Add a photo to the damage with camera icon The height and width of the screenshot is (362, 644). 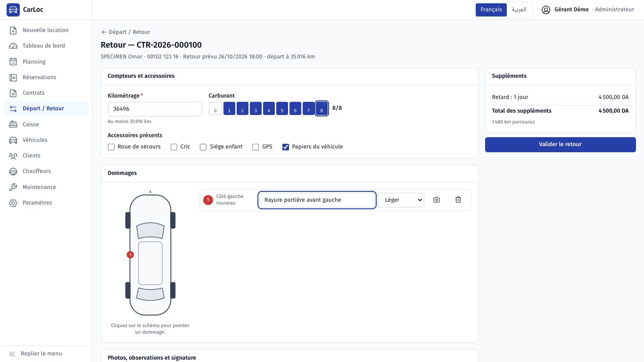[x=437, y=200]
